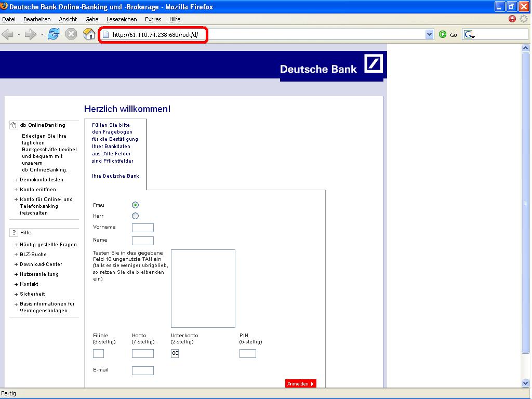Open the Bearbeiten menu
Image resolution: width=532 pixels, height=399 pixels.
tap(37, 19)
